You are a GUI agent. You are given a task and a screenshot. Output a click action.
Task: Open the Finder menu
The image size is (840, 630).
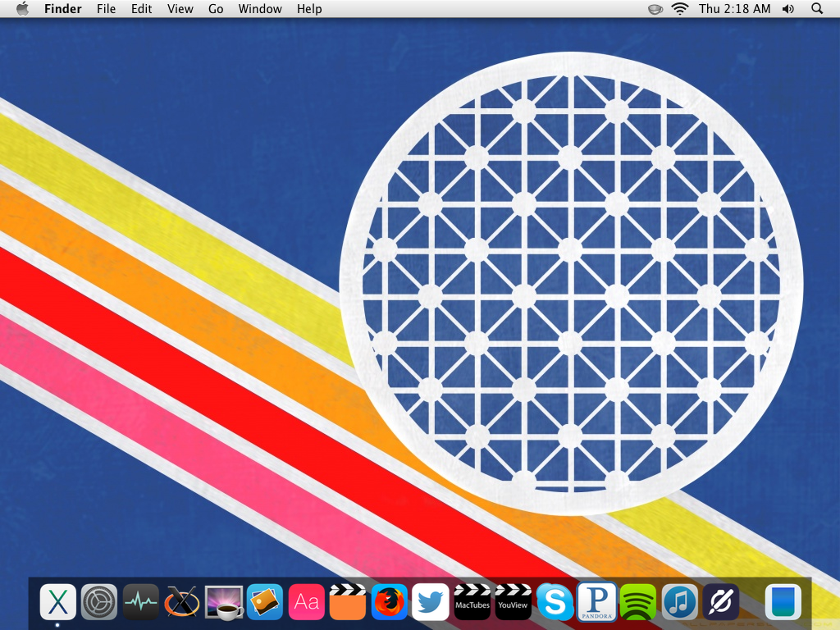[62, 8]
